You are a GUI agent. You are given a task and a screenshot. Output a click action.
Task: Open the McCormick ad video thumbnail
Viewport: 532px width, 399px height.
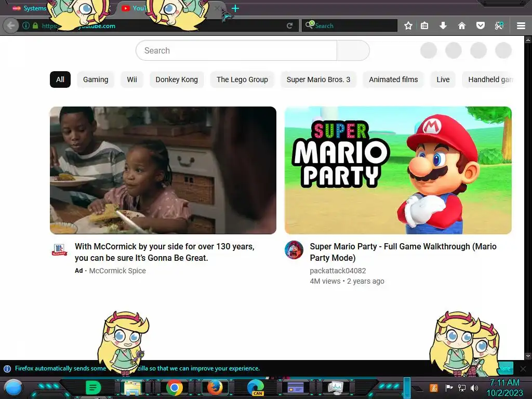click(163, 170)
